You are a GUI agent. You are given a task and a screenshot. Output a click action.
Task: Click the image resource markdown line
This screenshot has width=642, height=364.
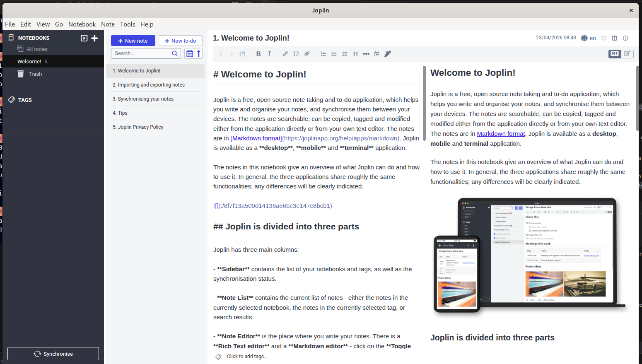tap(273, 206)
